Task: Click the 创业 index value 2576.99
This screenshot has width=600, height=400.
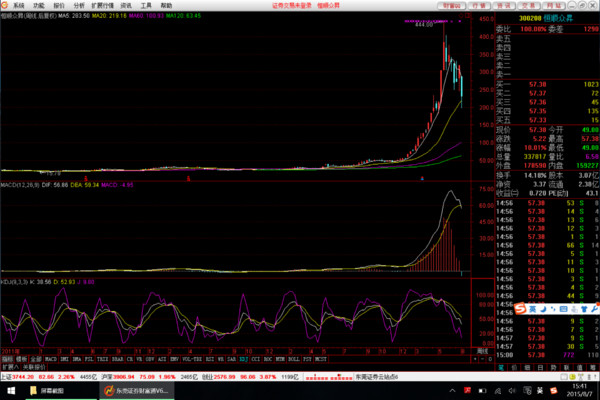Action: [224, 377]
